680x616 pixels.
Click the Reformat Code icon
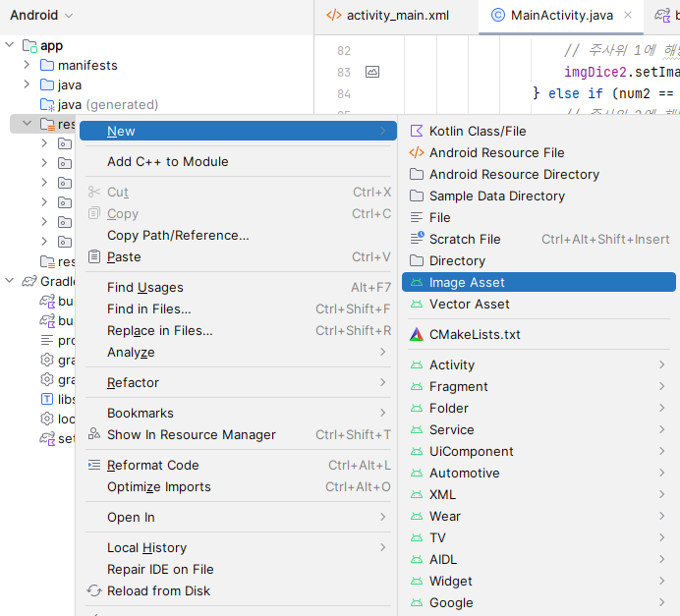94,465
